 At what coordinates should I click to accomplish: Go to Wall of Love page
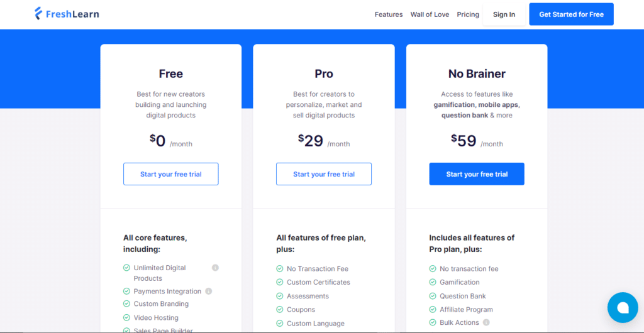click(x=430, y=14)
